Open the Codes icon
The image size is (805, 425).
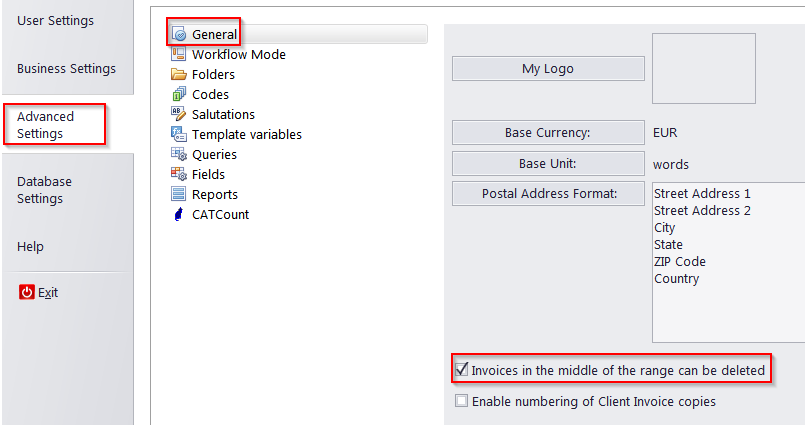(x=179, y=94)
